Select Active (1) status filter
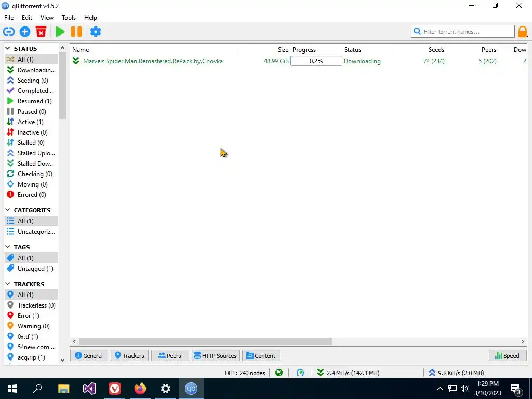 32,122
